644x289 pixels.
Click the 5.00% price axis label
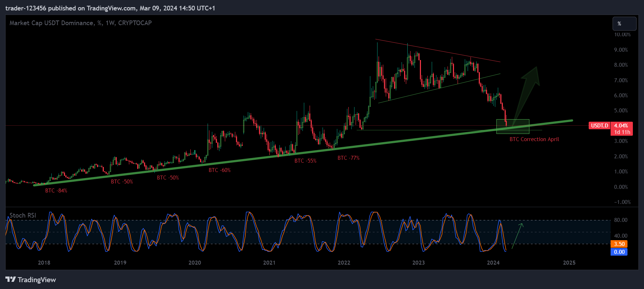[621, 111]
